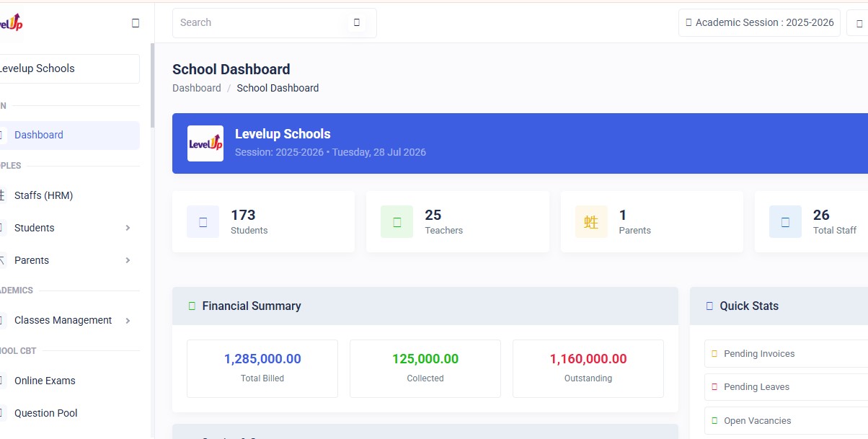Open the Online Exams sidebar item

tap(68, 381)
